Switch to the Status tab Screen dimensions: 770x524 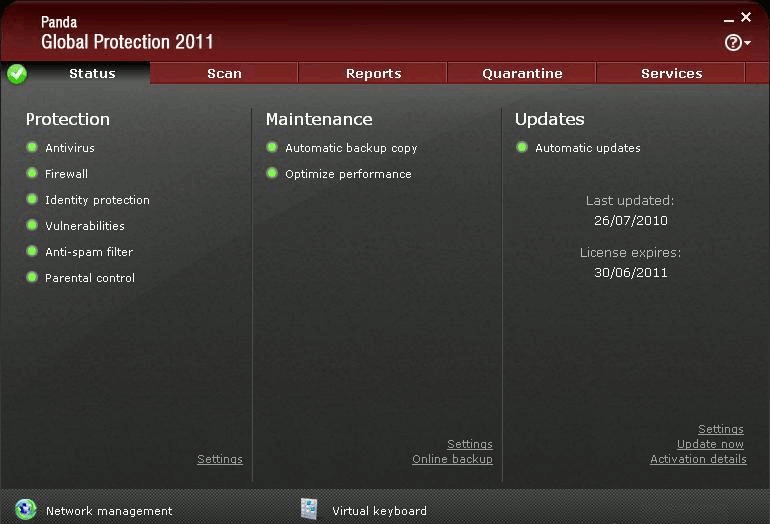92,74
